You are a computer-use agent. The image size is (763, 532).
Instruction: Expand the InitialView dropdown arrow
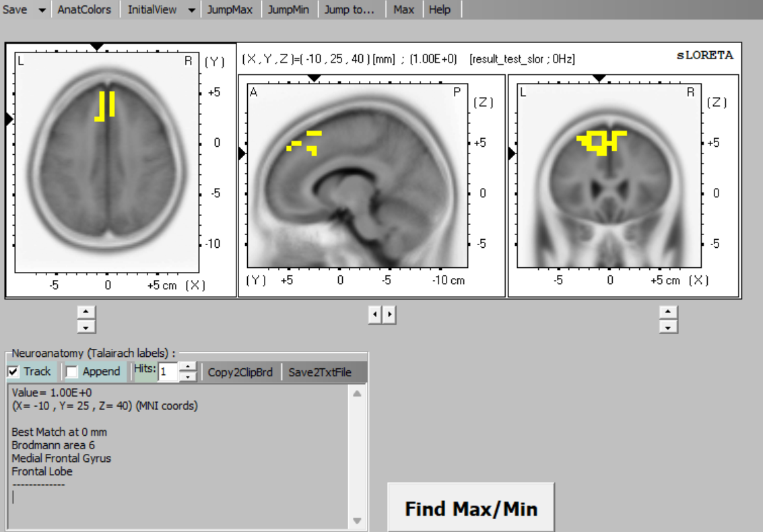pyautogui.click(x=191, y=10)
